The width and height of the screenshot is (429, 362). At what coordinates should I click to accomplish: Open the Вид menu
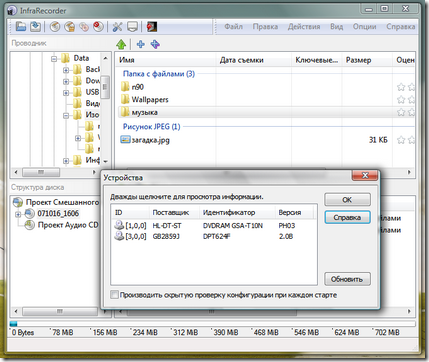(x=337, y=27)
